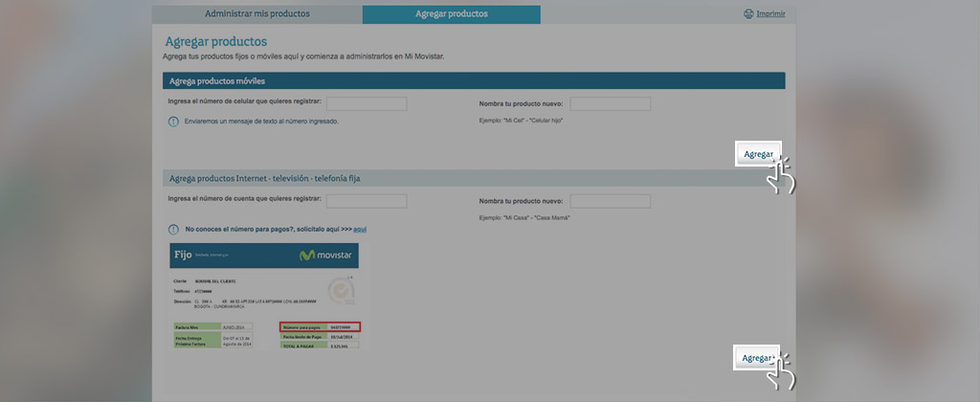This screenshot has height=402, width=980.
Task: Focus the mobile number input field
Action: pyautogui.click(x=367, y=103)
